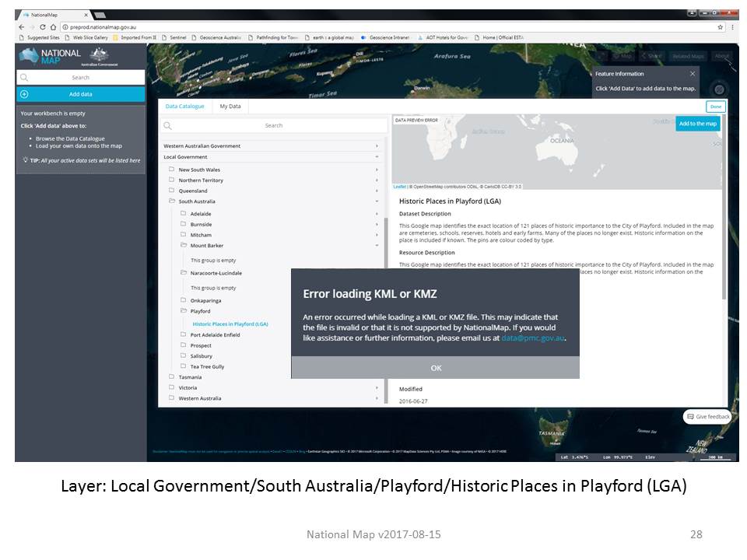Click the browser address bar
This screenshot has height=560, width=747.
pos(388,27)
